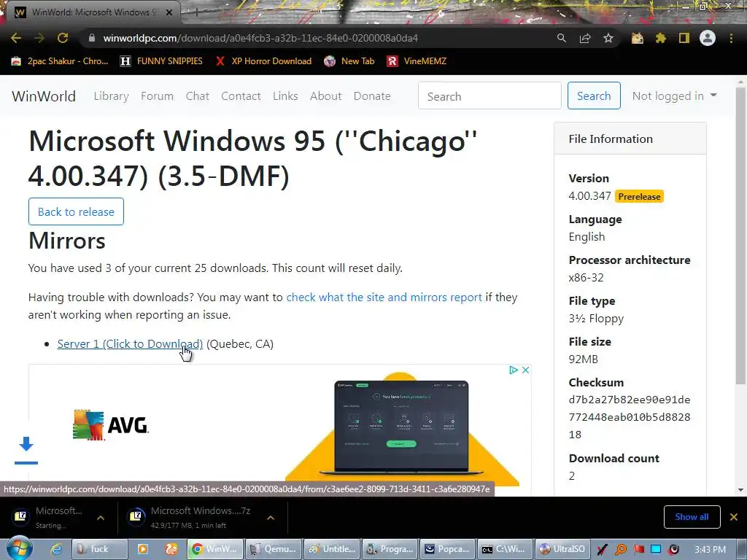Open Chrome's three-dot menu

tap(731, 38)
